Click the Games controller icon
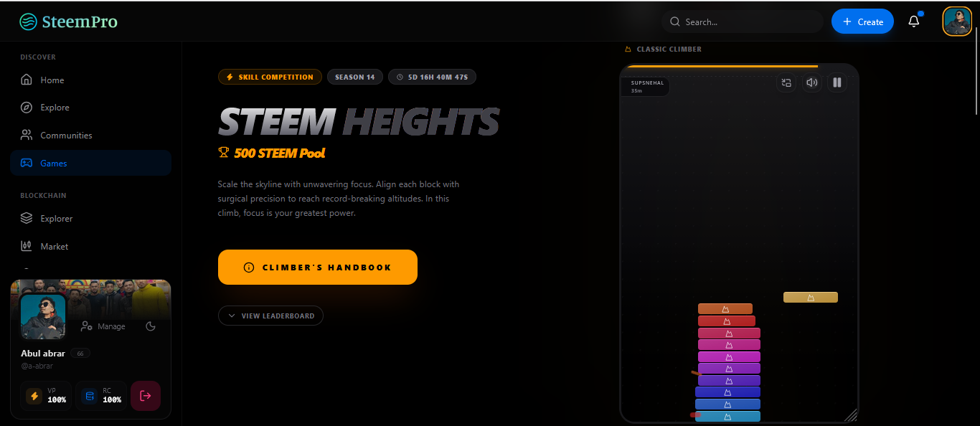 coord(27,163)
